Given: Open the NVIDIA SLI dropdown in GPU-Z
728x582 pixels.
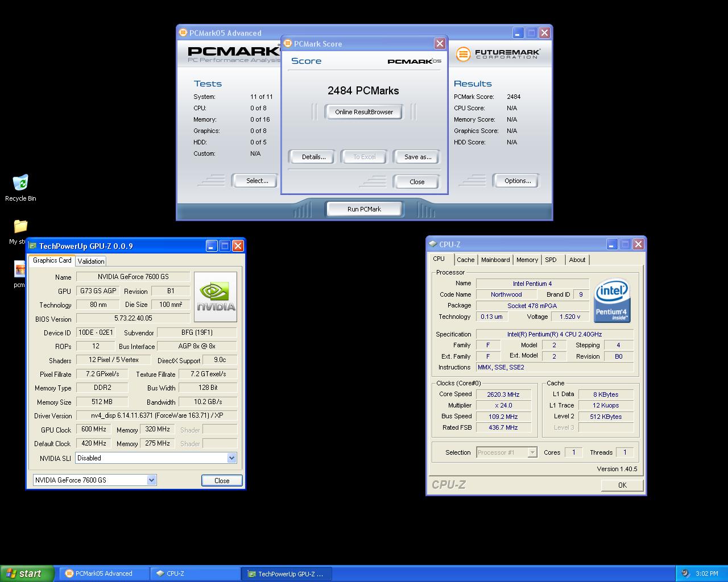Looking at the screenshot, I should 231,458.
